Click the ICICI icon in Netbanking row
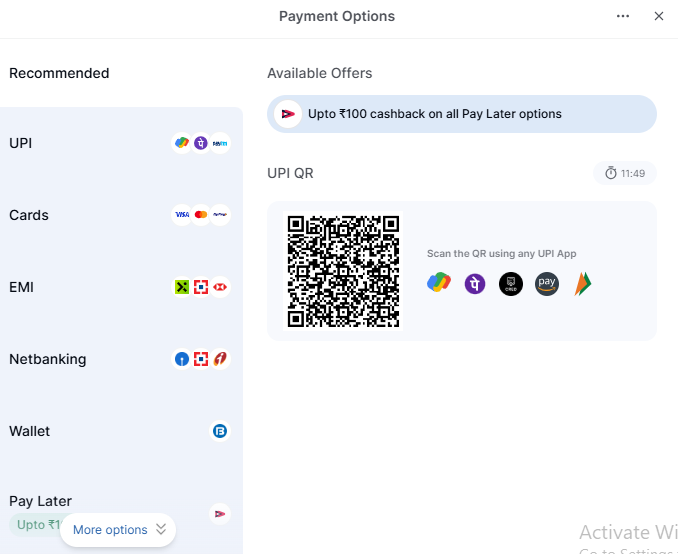Image resolution: width=678 pixels, height=554 pixels. coord(220,359)
